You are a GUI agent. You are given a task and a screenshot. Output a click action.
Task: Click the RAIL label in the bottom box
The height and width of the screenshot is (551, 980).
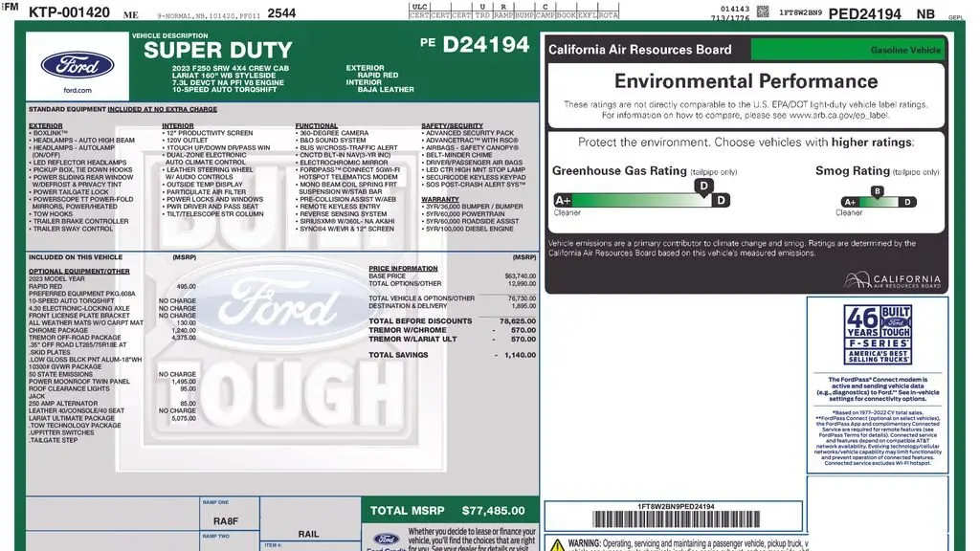coord(309,534)
